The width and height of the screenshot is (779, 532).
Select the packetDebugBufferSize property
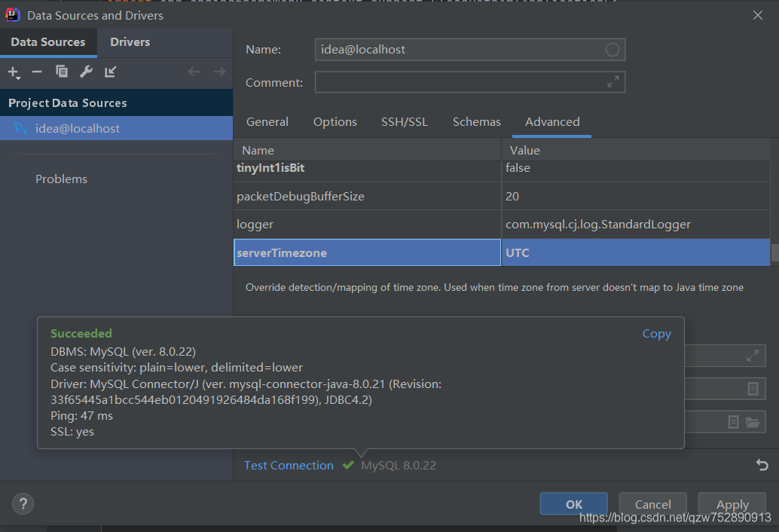pos(367,196)
